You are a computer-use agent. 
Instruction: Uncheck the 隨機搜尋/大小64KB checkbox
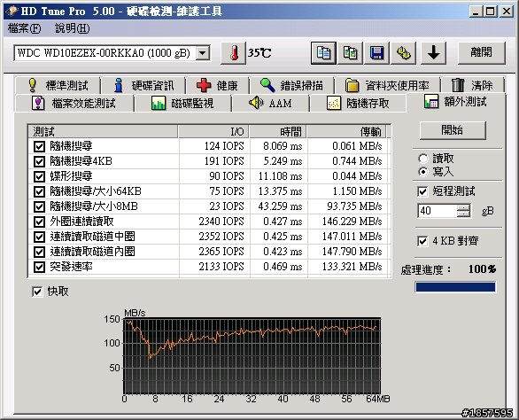[x=39, y=191]
